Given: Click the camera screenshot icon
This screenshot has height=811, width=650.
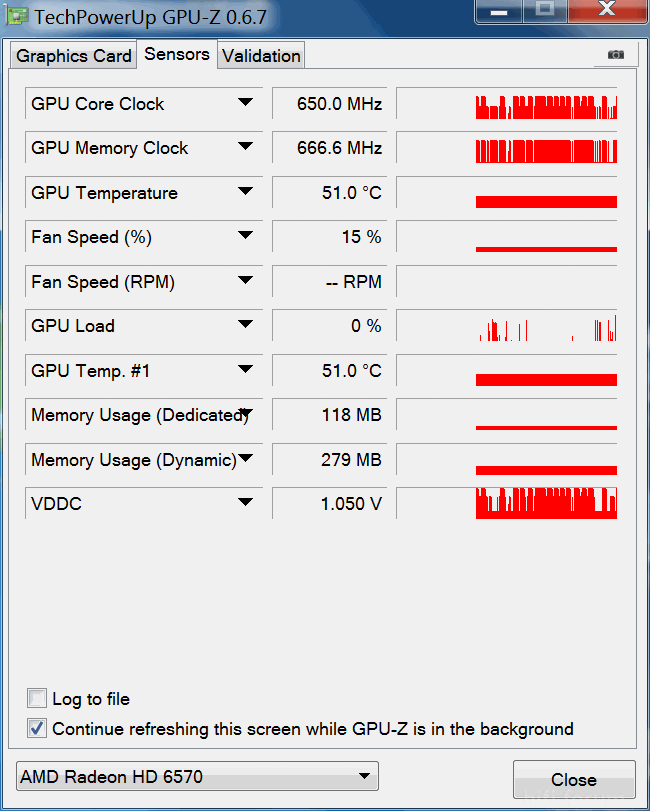Looking at the screenshot, I should tap(615, 55).
